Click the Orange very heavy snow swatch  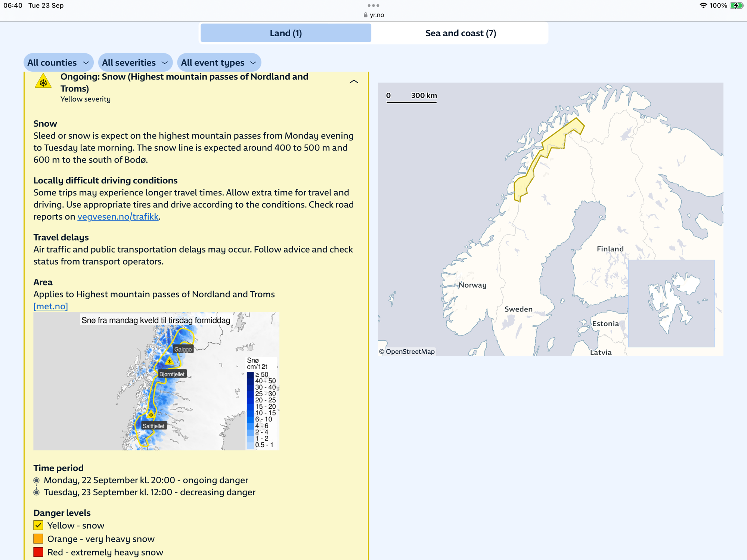coord(38,539)
